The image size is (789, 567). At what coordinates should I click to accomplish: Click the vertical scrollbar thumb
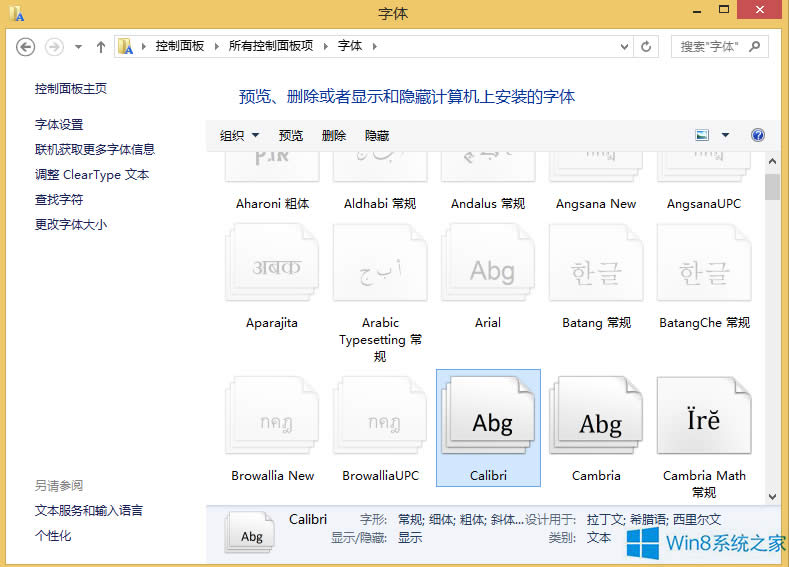[772, 187]
